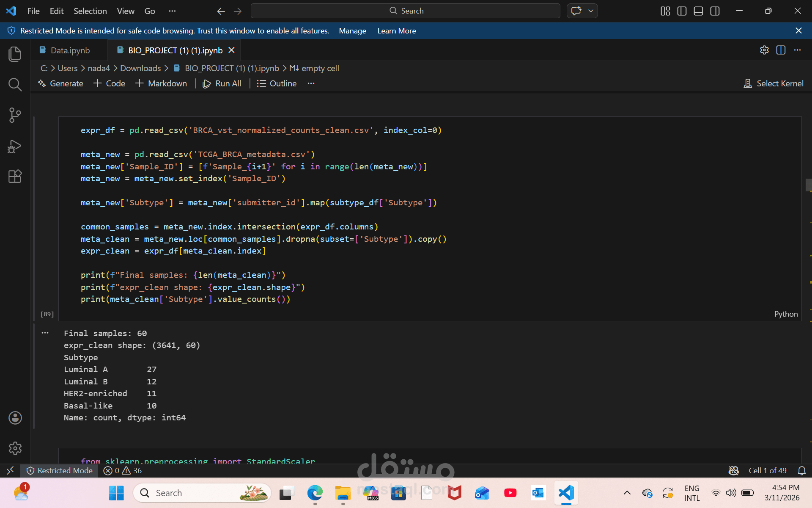
Task: Open Run and Debug view
Action: (x=15, y=146)
